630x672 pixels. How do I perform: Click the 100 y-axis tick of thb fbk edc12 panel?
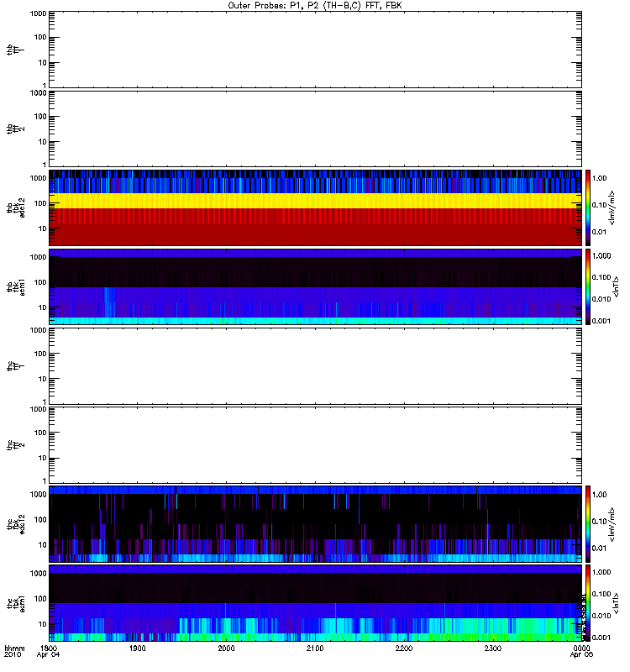(x=40, y=203)
